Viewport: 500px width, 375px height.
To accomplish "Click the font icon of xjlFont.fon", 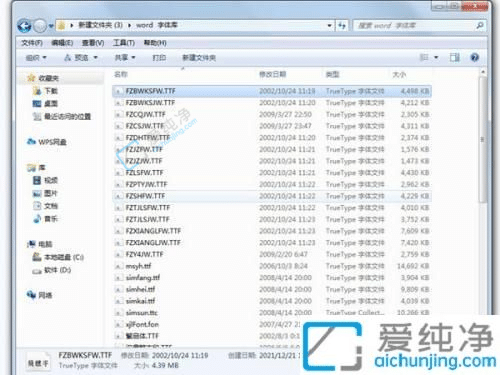I will point(118,324).
